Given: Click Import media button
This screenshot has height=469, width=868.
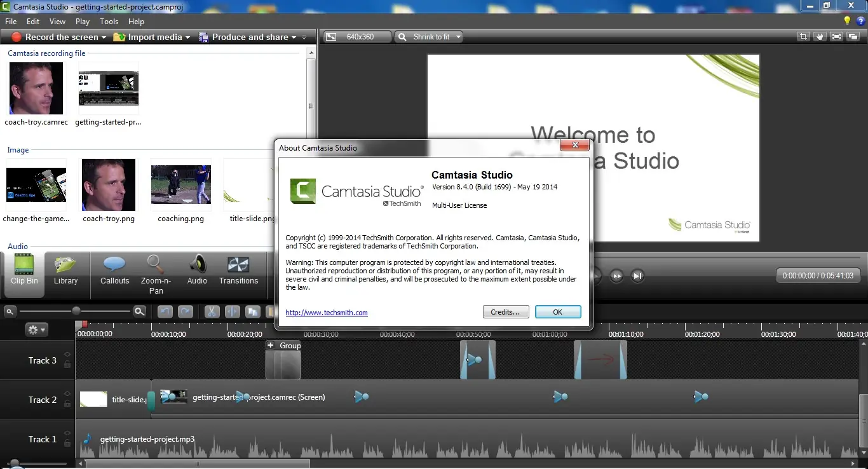Looking at the screenshot, I should tap(148, 37).
